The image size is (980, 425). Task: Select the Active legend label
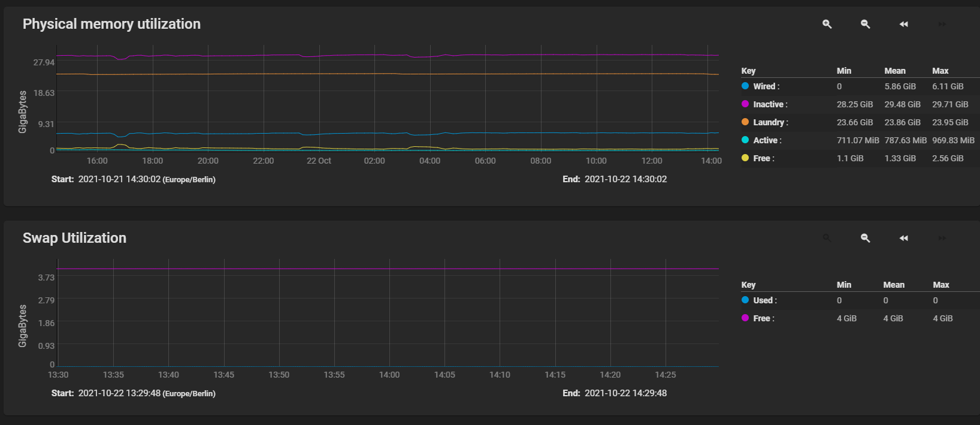pyautogui.click(x=767, y=140)
